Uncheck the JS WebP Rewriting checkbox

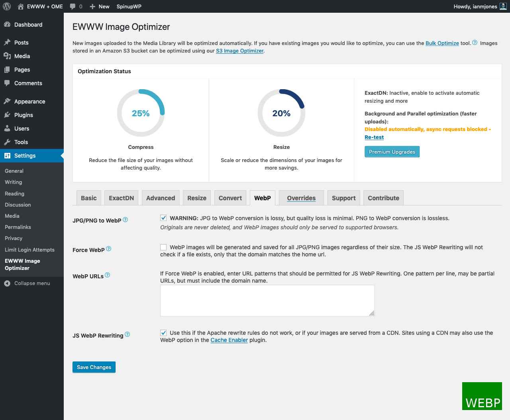click(163, 333)
